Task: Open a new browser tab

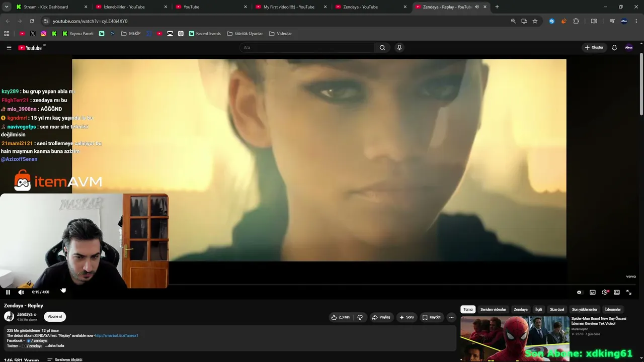Action: tap(497, 7)
